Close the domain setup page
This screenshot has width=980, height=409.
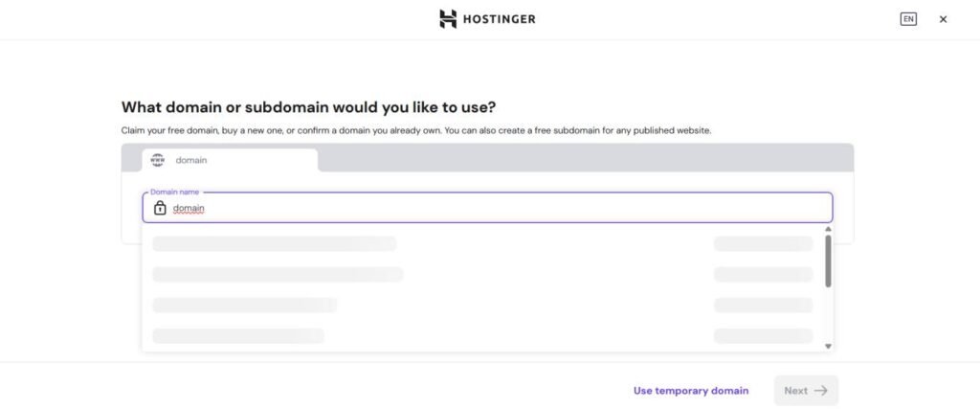click(x=943, y=19)
